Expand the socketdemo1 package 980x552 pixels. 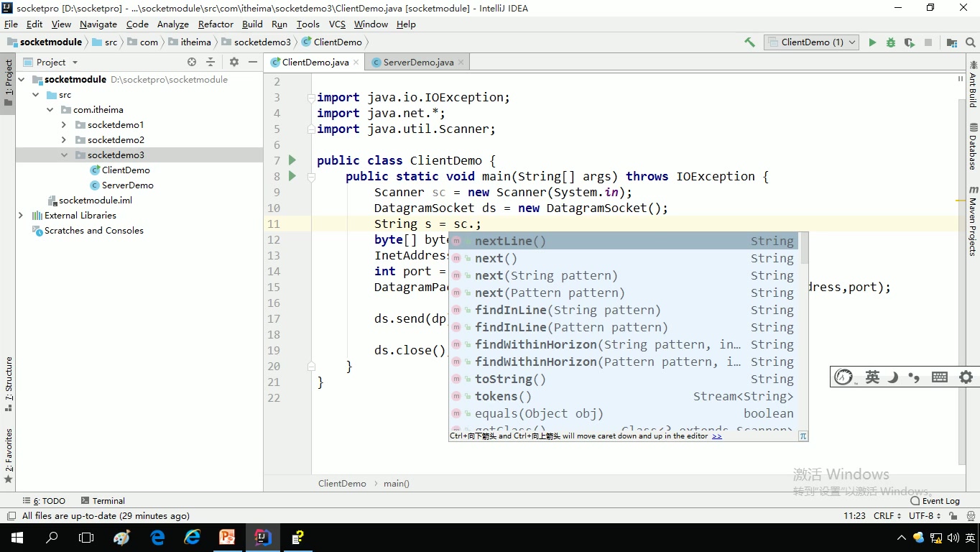click(64, 124)
